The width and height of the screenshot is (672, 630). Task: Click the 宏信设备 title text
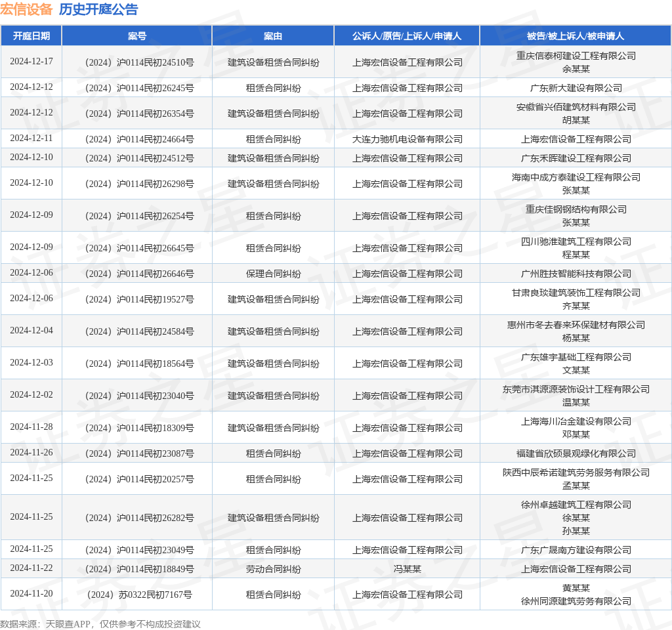point(26,9)
